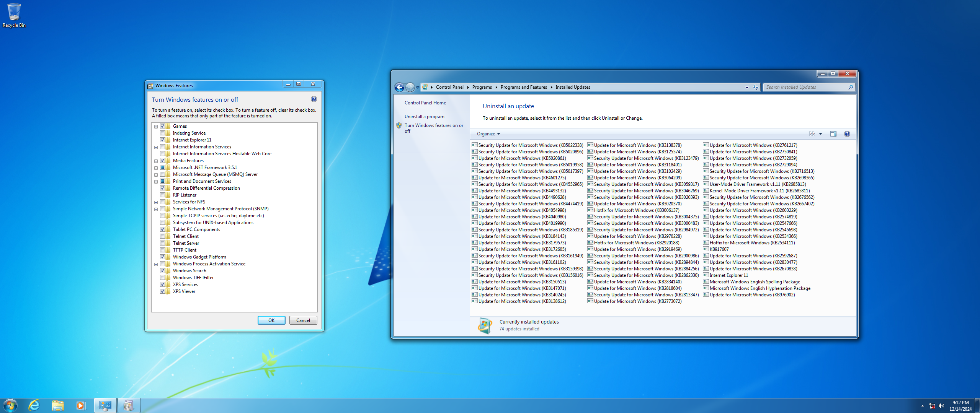The image size is (980, 413).
Task: Open Control Panel Home link
Action: click(x=425, y=103)
